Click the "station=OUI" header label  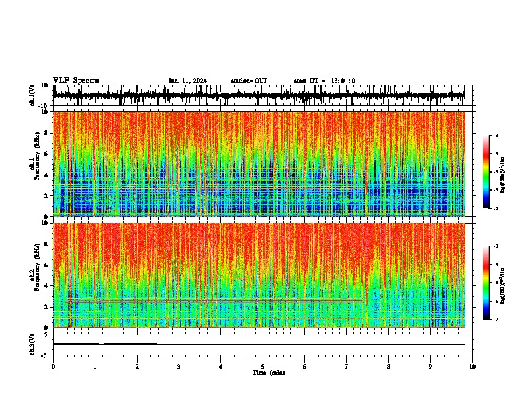point(249,81)
